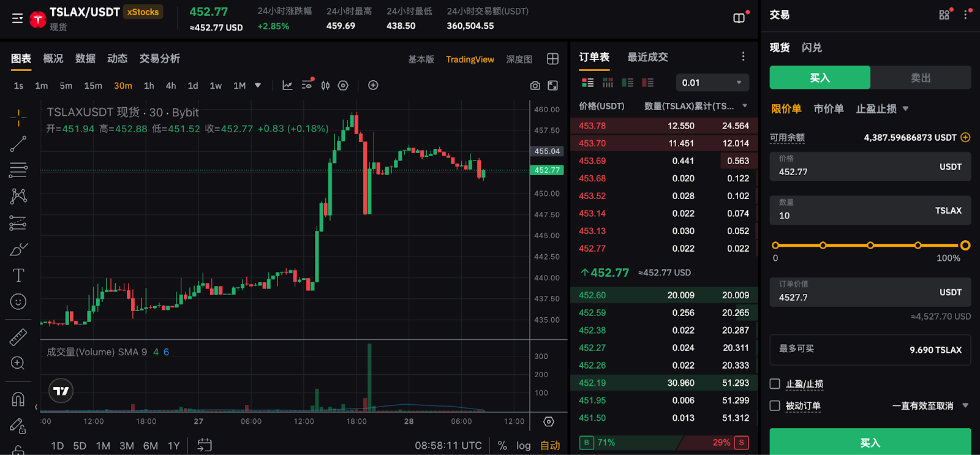The height and width of the screenshot is (455, 980).
Task: Switch chart to 基本版 view
Action: click(x=421, y=59)
